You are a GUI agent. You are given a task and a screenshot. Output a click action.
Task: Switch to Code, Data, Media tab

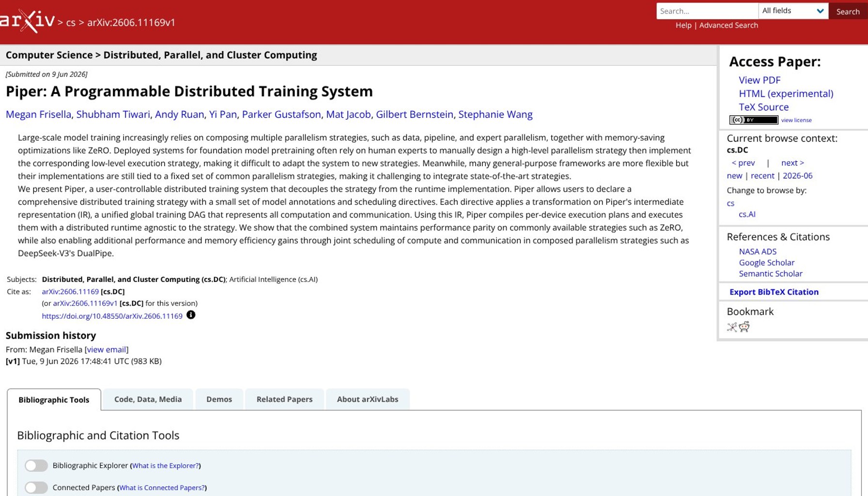pyautogui.click(x=148, y=399)
